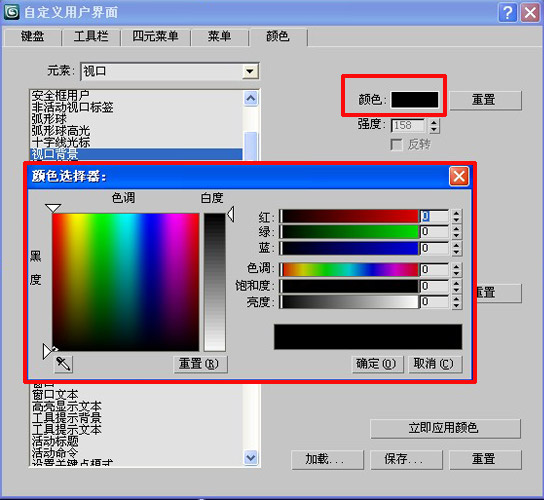This screenshot has height=500, width=544.
Task: Click 立即应用颜色 button
Action: (445, 428)
